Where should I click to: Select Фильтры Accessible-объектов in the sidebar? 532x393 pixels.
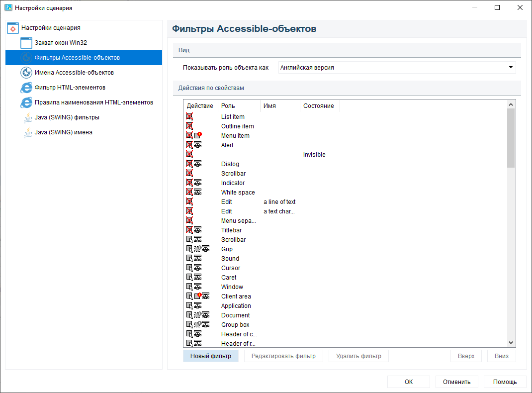(77, 58)
